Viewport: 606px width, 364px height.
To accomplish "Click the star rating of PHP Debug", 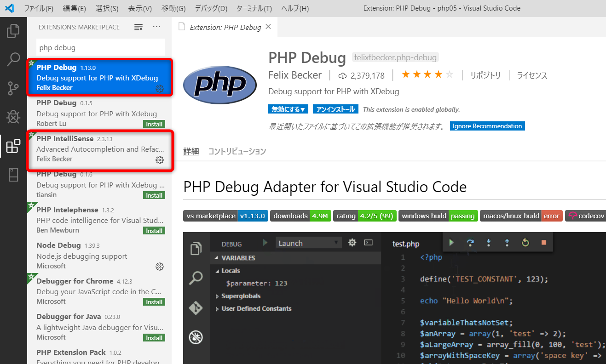I will coord(427,75).
